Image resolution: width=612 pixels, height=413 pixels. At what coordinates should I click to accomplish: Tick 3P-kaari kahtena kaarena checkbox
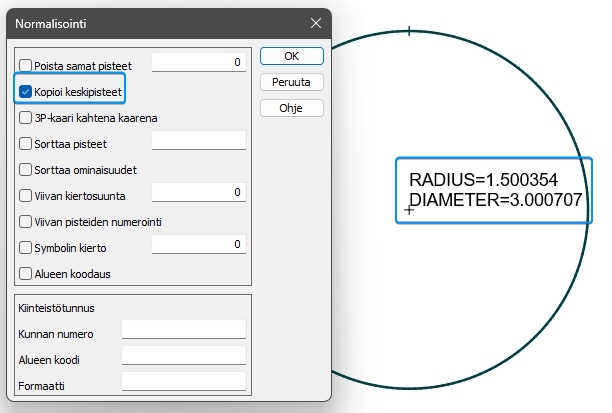click(x=26, y=117)
